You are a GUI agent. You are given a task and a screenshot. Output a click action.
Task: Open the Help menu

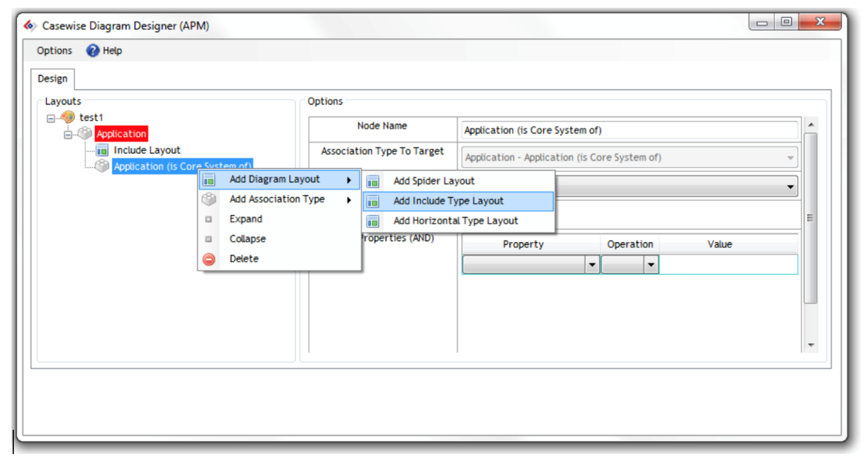click(104, 50)
